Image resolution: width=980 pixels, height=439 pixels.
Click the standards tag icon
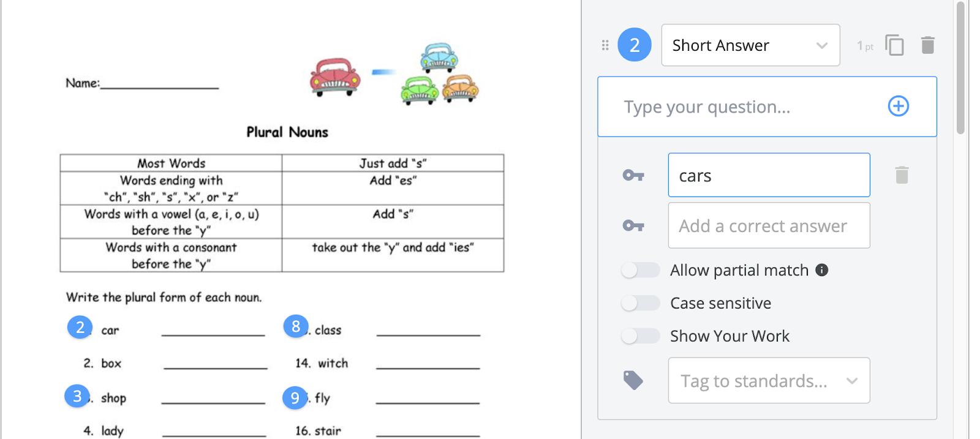[633, 380]
